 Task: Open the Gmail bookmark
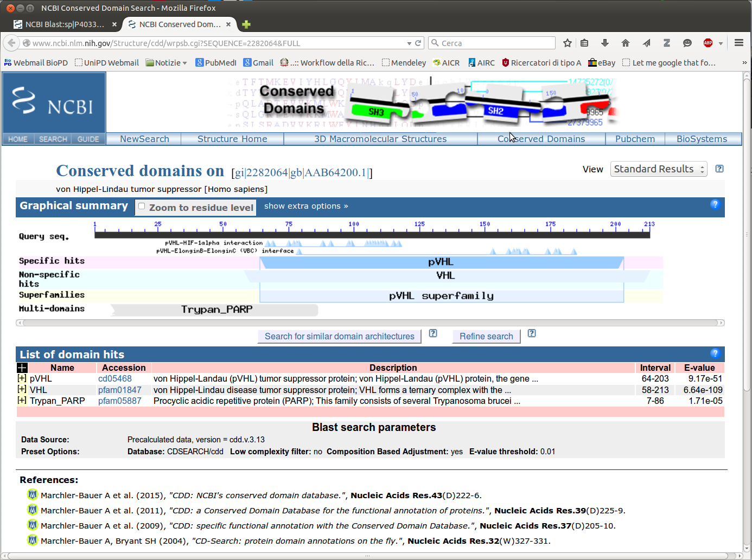click(x=258, y=63)
